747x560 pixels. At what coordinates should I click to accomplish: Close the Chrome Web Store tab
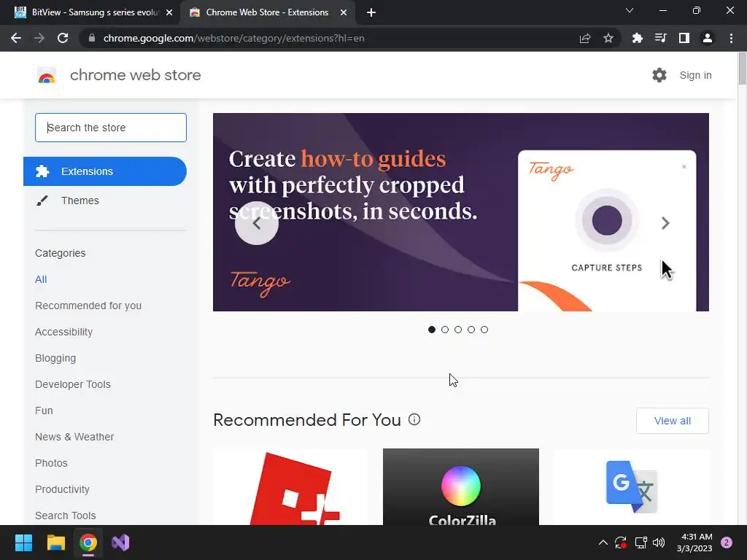click(x=344, y=12)
